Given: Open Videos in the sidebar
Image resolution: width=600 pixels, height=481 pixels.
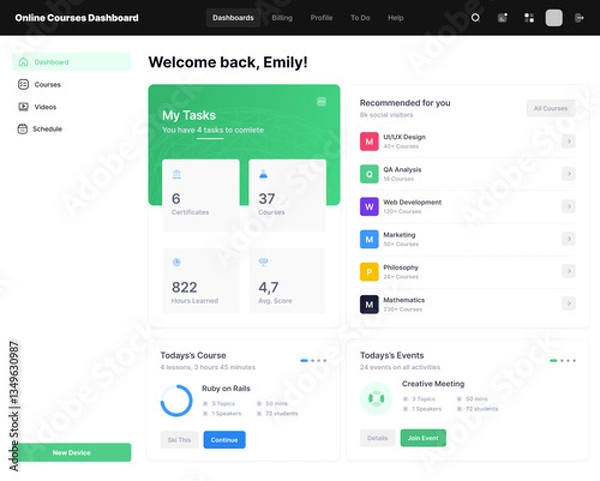Looking at the screenshot, I should [x=45, y=107].
